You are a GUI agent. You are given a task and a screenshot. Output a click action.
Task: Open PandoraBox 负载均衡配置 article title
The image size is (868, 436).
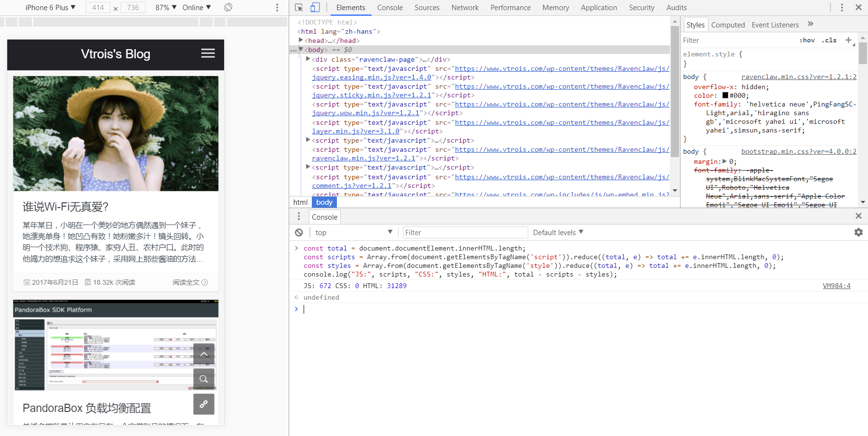(x=87, y=408)
